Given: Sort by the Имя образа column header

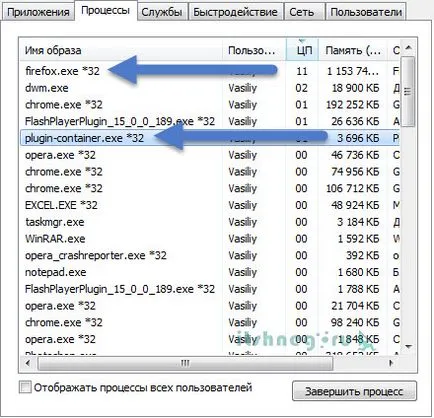Looking at the screenshot, I should click(121, 50).
